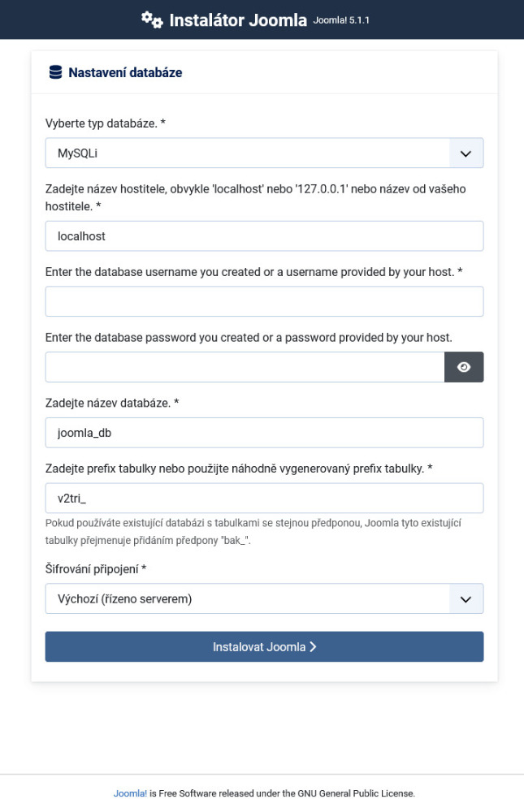Click the 'Zadejte název databáze' label
This screenshot has height=812, width=524.
click(x=112, y=403)
